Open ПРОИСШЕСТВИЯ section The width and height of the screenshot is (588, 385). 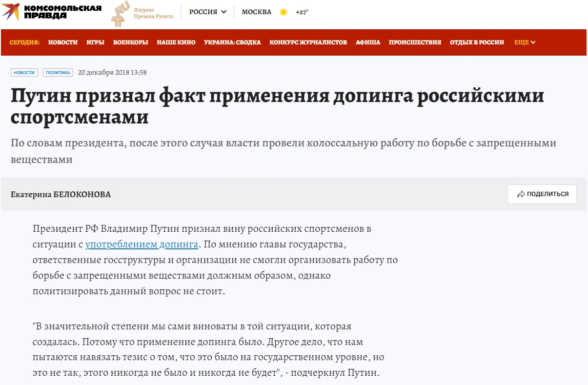click(x=415, y=42)
